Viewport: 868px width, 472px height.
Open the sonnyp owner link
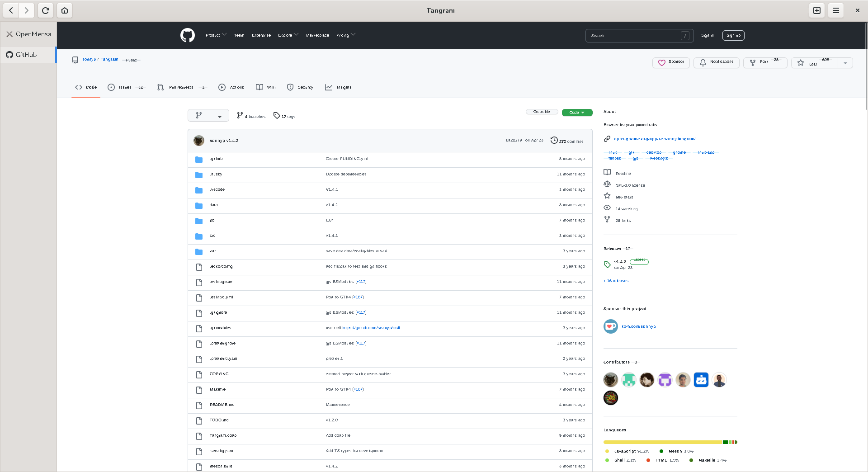(x=89, y=59)
